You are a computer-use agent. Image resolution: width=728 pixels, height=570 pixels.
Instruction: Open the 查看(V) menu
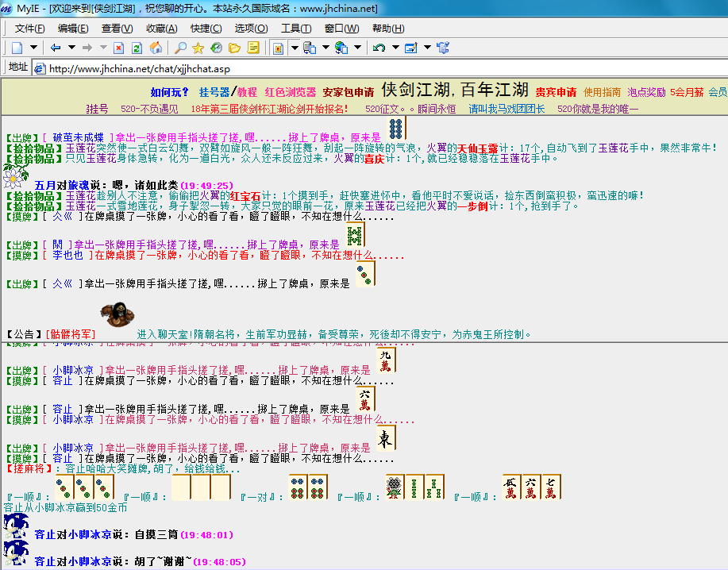click(117, 29)
